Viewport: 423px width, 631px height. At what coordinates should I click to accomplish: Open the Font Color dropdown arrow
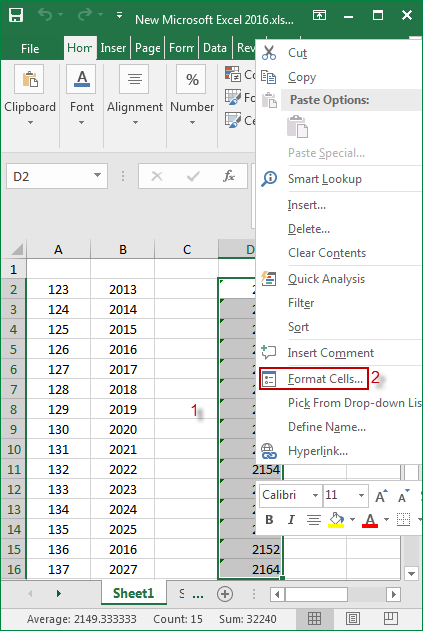(x=386, y=520)
